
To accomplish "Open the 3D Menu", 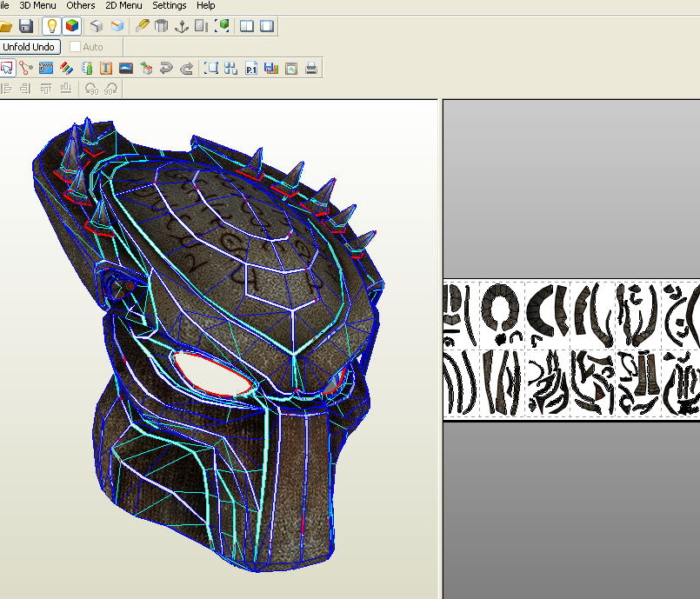I will pyautogui.click(x=37, y=5).
